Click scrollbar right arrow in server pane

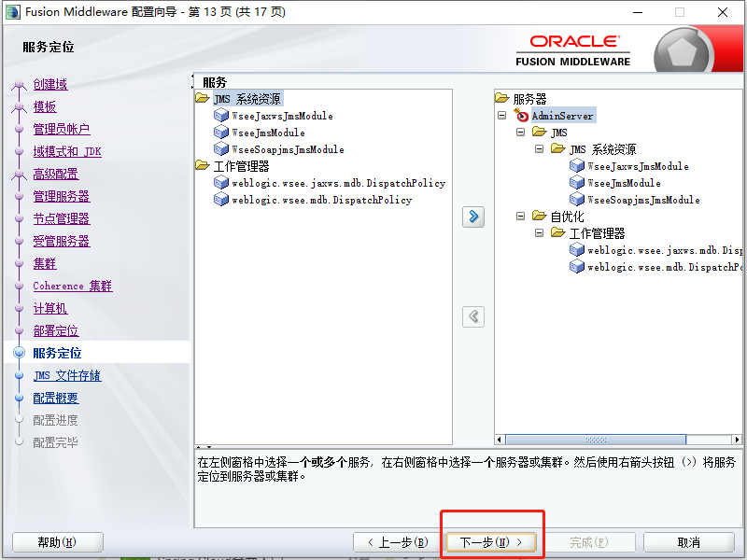pos(738,440)
